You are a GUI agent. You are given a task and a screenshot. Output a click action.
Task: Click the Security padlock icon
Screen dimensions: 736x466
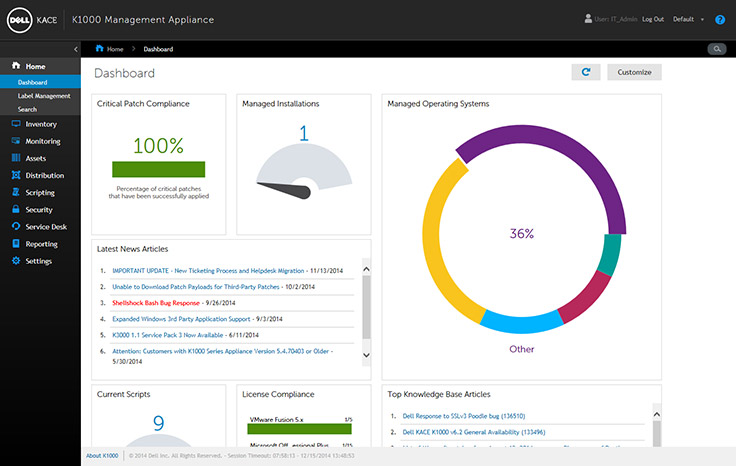[x=16, y=209]
